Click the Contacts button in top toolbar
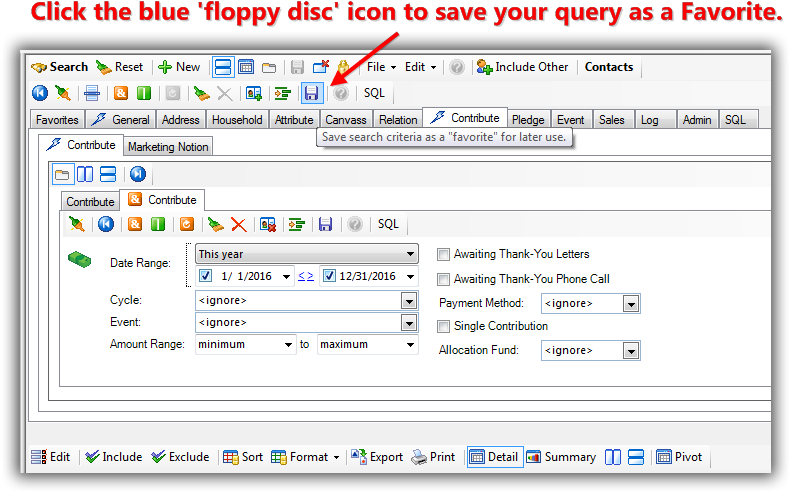This screenshot has width=790, height=492. [609, 67]
